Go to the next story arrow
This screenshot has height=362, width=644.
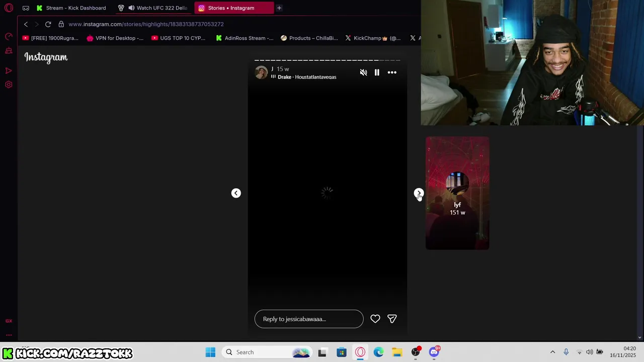click(419, 193)
